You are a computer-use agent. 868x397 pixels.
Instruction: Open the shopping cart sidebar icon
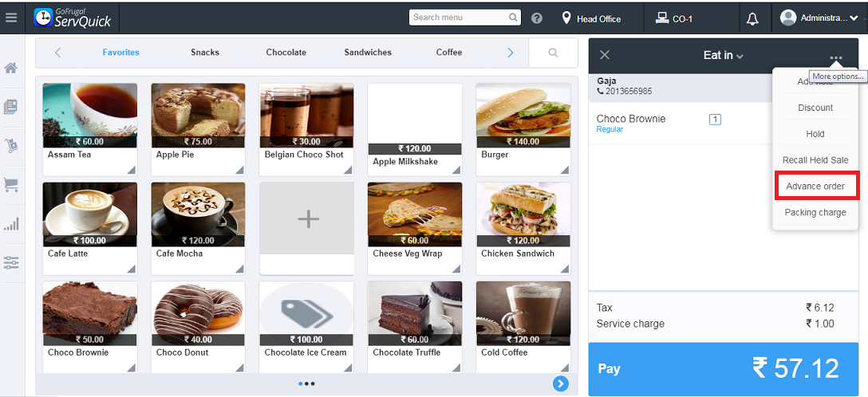pyautogui.click(x=11, y=184)
